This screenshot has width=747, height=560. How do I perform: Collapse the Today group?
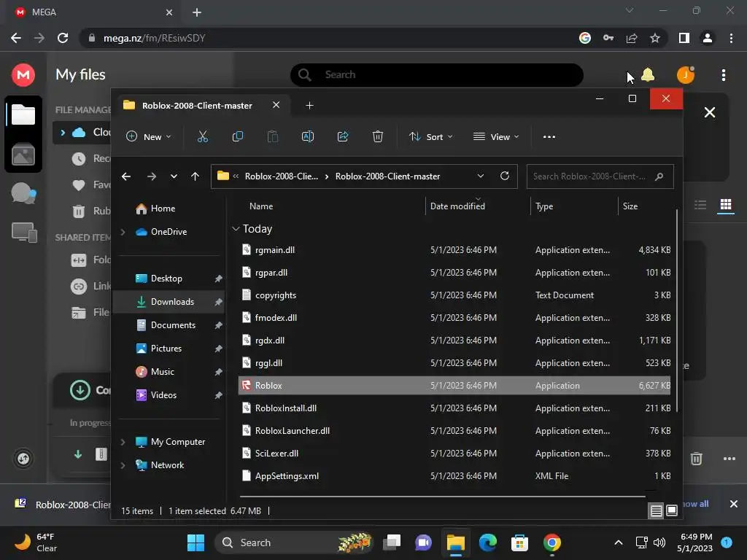[x=236, y=229]
